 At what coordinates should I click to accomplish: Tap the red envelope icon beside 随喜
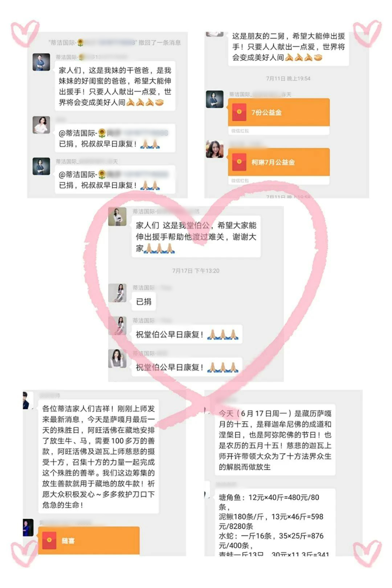click(x=49, y=540)
